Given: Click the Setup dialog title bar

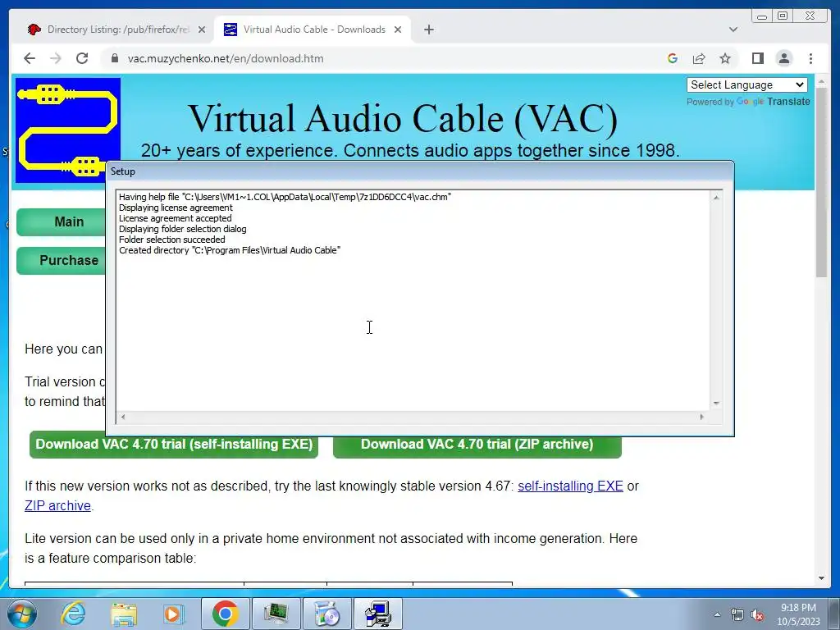Looking at the screenshot, I should point(420,171).
